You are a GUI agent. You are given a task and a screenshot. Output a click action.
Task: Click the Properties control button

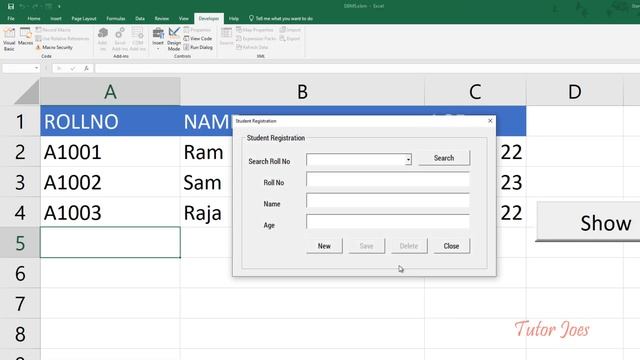point(198,30)
